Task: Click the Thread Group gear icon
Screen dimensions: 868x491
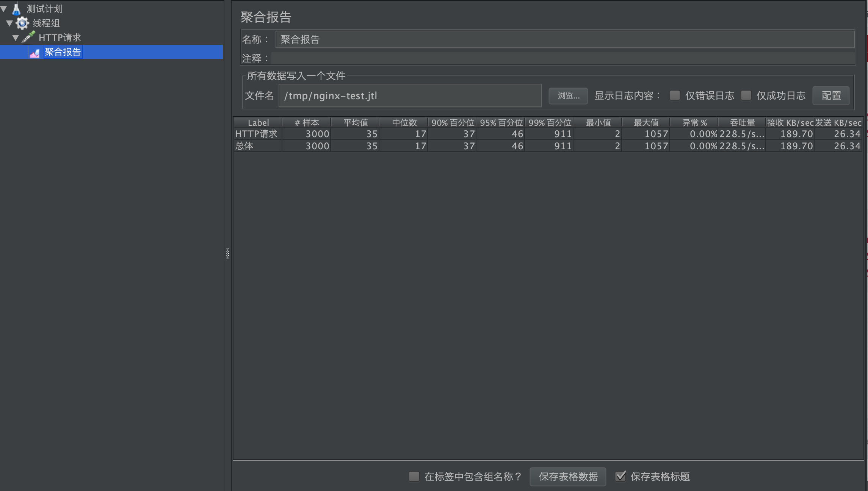Action: point(22,23)
